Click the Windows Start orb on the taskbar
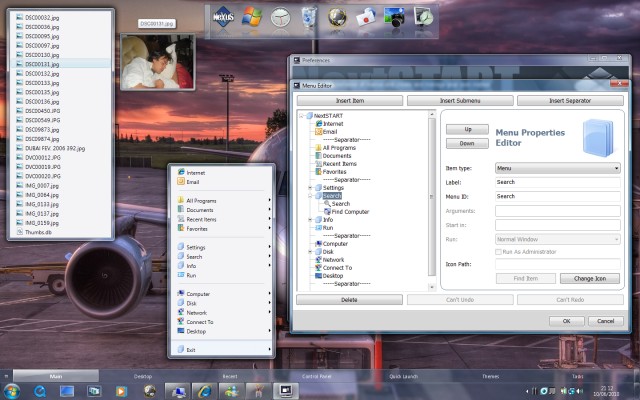The image size is (640, 400). pos(12,390)
